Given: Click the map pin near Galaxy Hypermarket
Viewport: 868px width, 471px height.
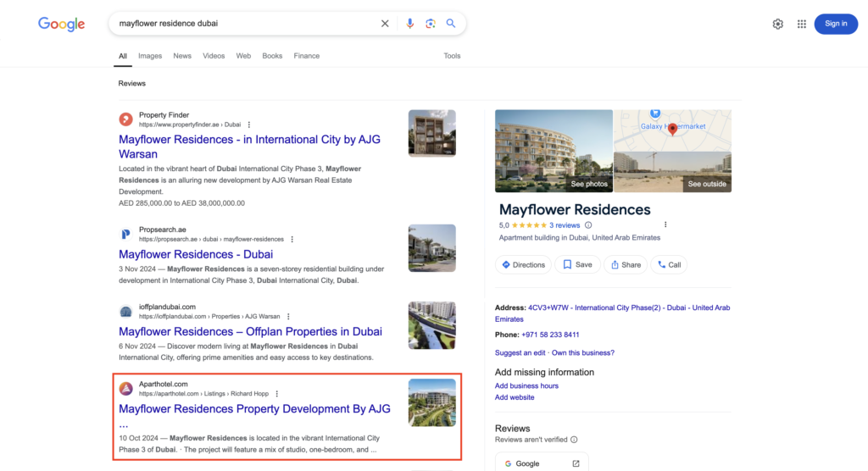Looking at the screenshot, I should click(x=672, y=129).
